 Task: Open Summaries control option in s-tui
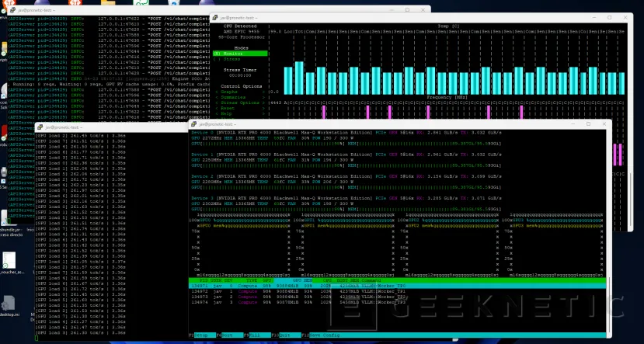pos(240,97)
